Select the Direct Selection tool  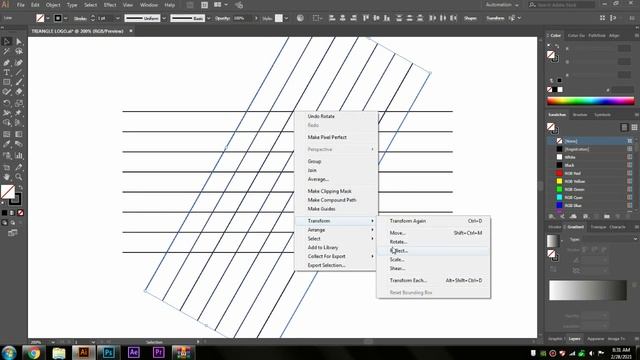point(19,42)
